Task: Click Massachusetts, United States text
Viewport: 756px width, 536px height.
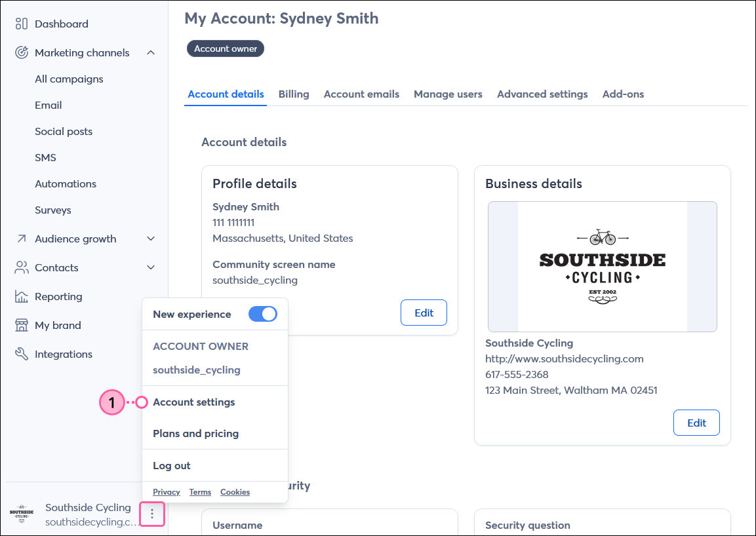Action: tap(283, 238)
